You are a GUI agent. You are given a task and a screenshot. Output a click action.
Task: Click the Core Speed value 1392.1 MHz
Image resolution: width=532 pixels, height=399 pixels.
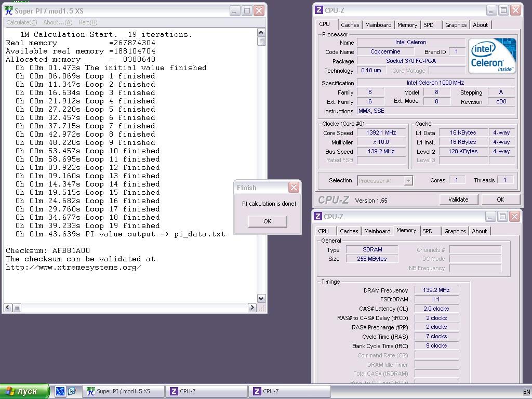(381, 132)
